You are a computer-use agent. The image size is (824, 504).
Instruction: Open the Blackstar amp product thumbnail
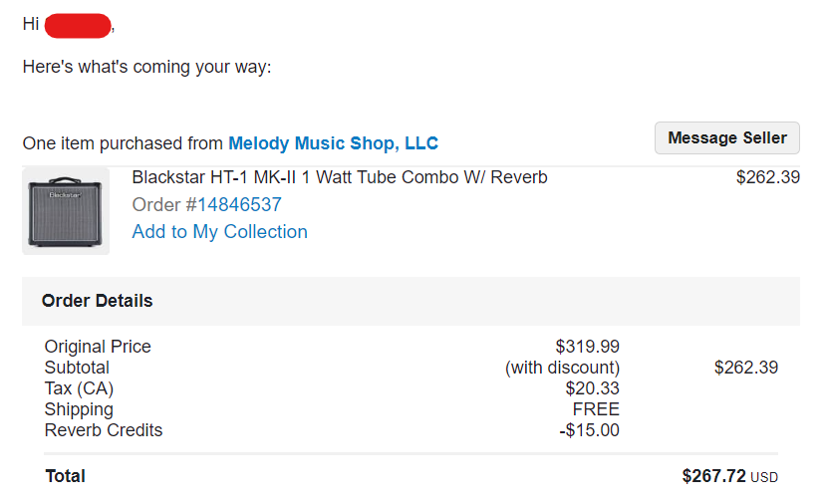(x=66, y=210)
